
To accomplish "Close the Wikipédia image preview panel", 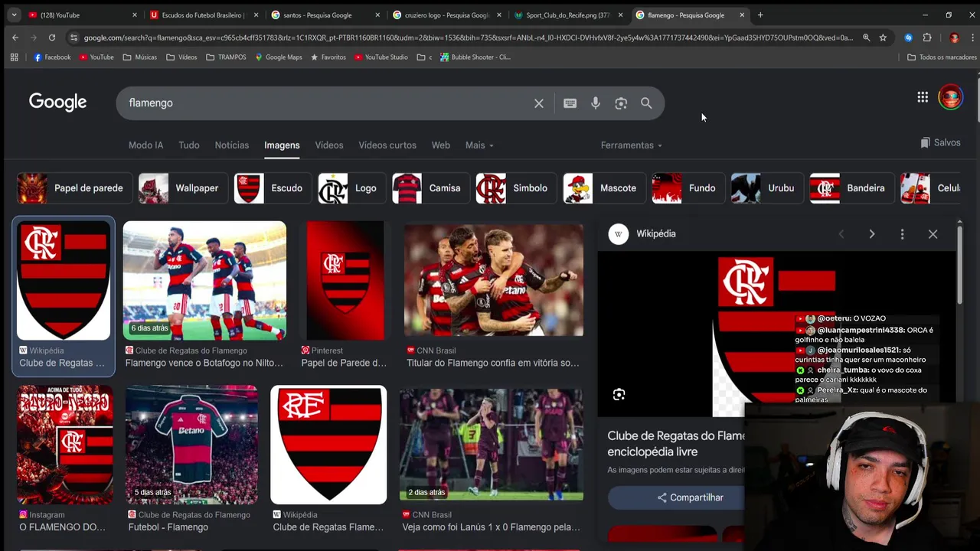I will click(933, 234).
